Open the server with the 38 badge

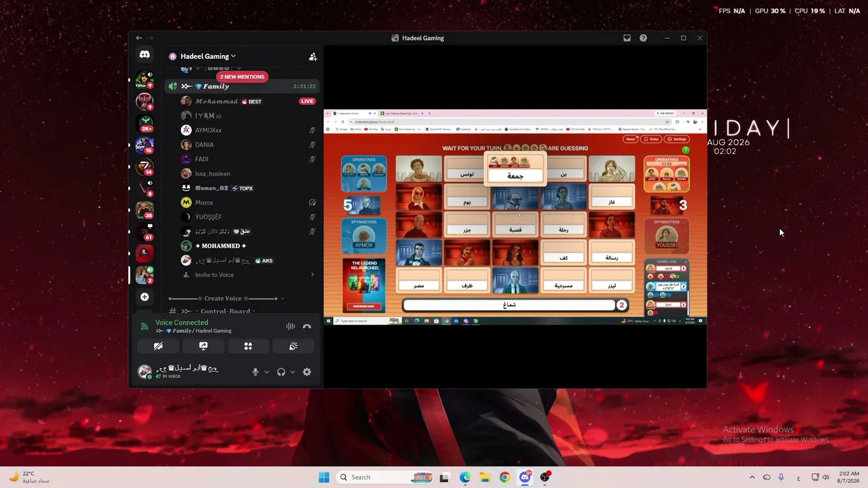144,209
